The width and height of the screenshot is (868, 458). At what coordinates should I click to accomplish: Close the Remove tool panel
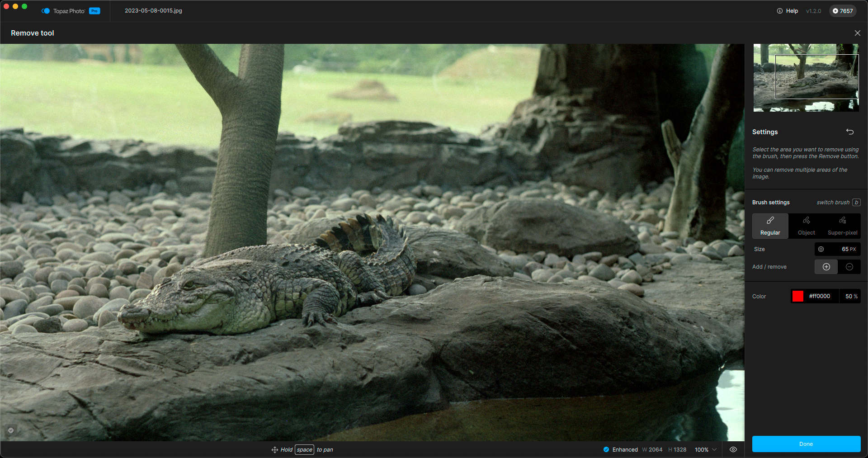[x=857, y=33]
